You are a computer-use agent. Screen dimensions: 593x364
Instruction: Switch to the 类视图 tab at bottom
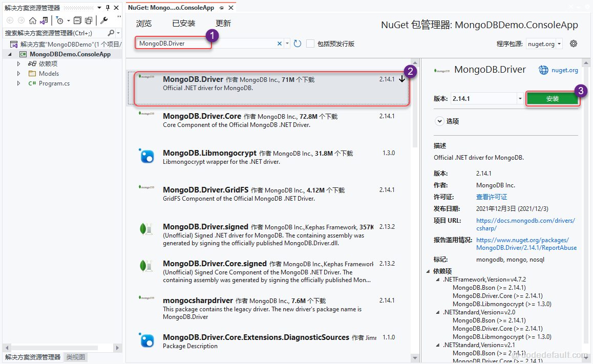tap(75, 357)
